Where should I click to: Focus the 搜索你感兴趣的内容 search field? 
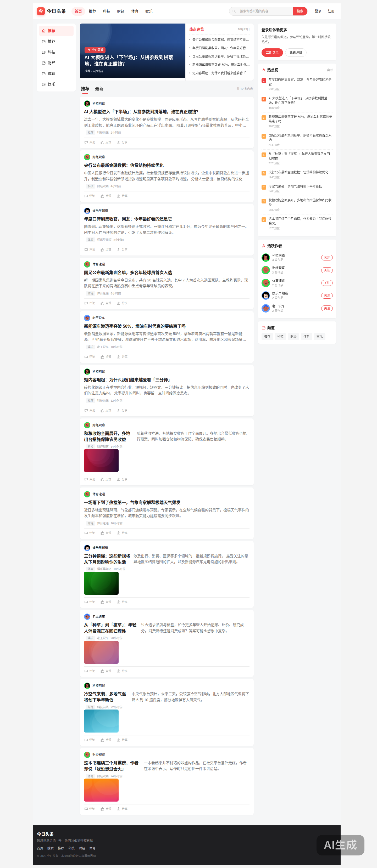265,11
